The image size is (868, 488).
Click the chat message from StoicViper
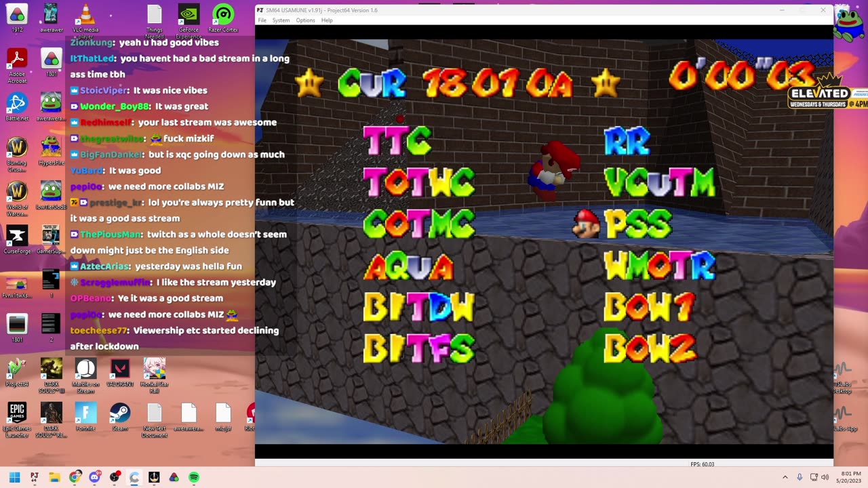pos(139,90)
